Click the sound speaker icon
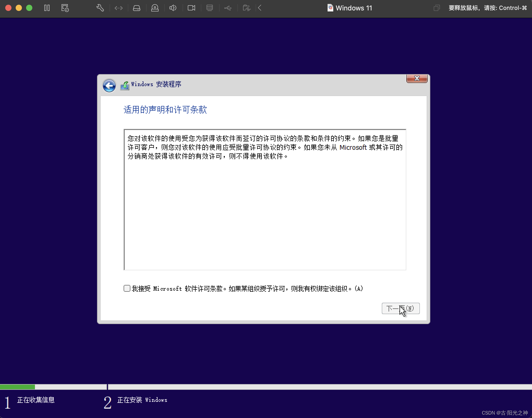The width and height of the screenshot is (532, 418). coord(173,8)
